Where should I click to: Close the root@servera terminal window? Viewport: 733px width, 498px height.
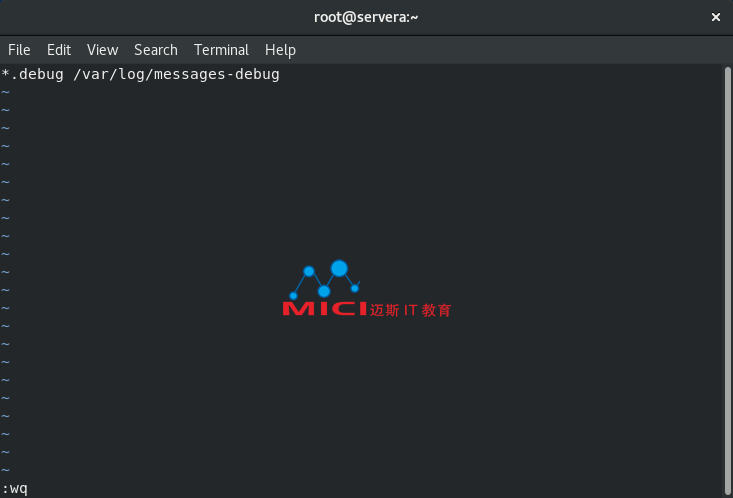(x=715, y=17)
